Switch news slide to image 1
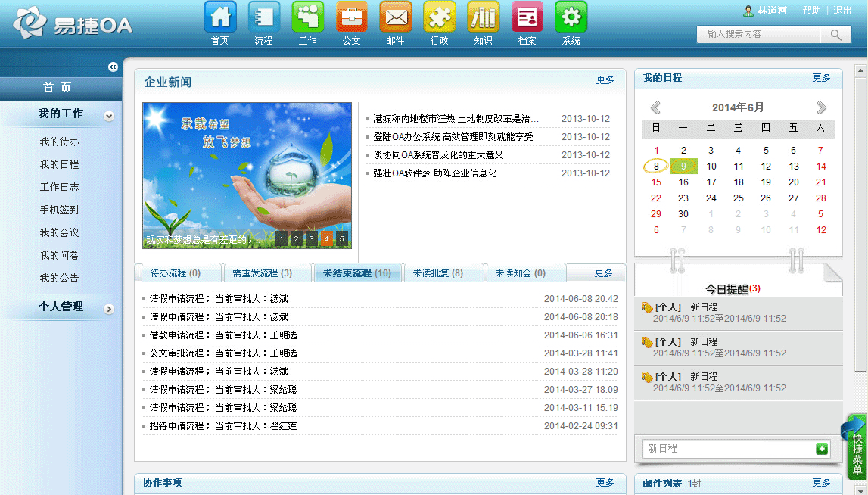The width and height of the screenshot is (868, 495). [282, 238]
